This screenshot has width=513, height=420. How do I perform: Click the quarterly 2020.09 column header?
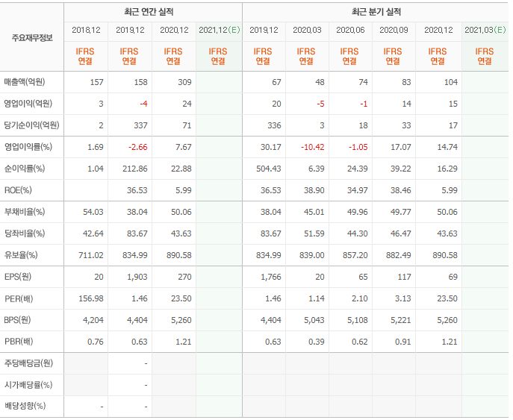pos(394,30)
